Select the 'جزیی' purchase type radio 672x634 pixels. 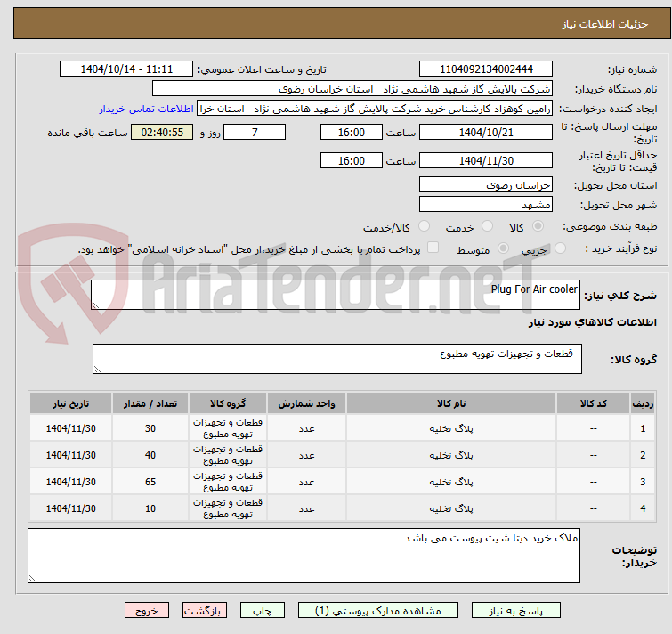560,248
